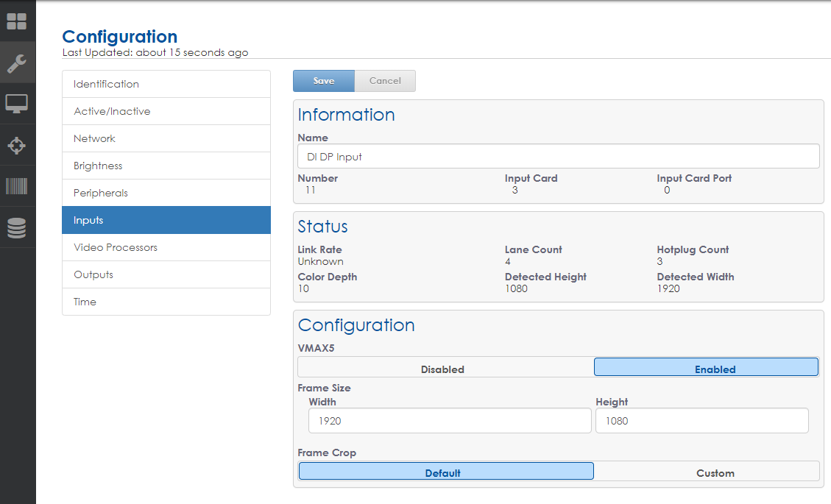Save the input configuration
Image resolution: width=831 pixels, height=504 pixels.
coord(324,81)
